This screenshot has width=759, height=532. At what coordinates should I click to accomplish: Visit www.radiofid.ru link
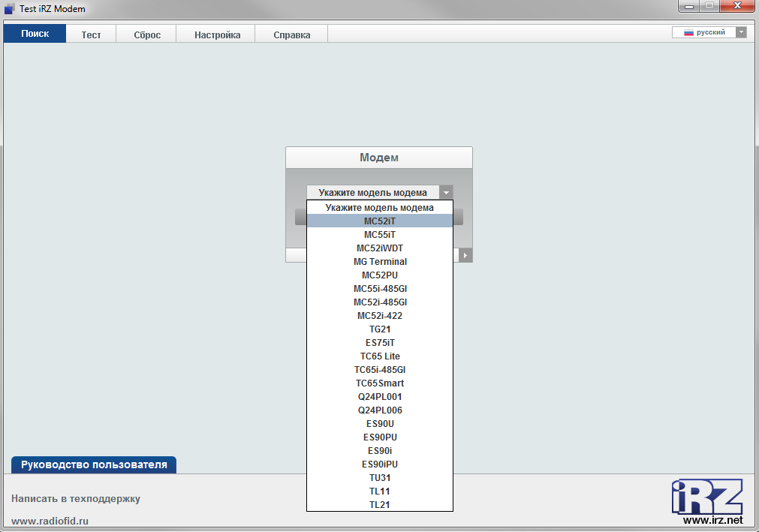50,521
